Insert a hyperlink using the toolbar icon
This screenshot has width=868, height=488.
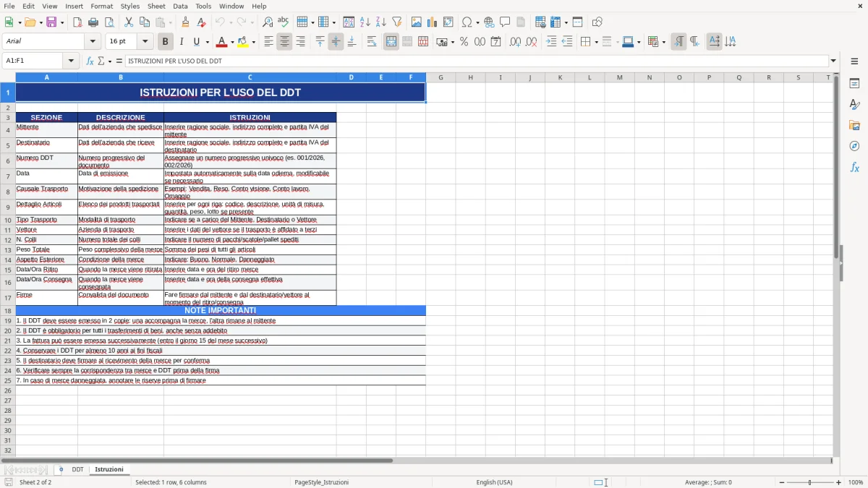(x=489, y=22)
